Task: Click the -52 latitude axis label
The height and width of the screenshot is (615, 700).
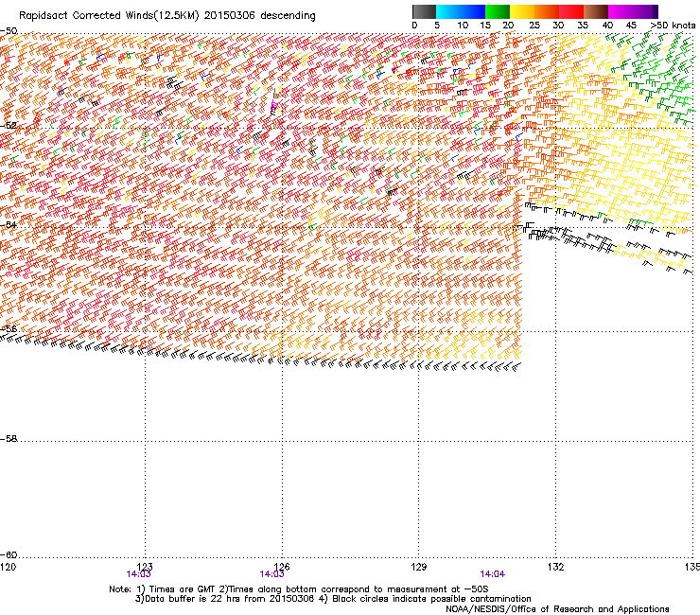Action: pyautogui.click(x=9, y=126)
